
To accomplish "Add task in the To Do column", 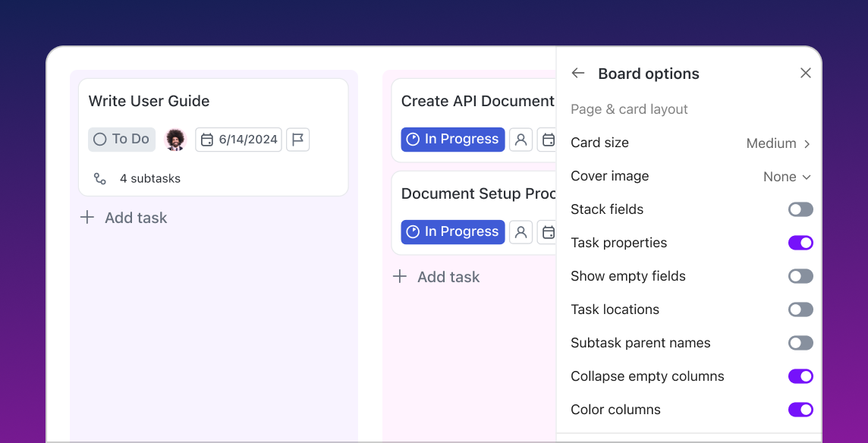I will point(124,218).
